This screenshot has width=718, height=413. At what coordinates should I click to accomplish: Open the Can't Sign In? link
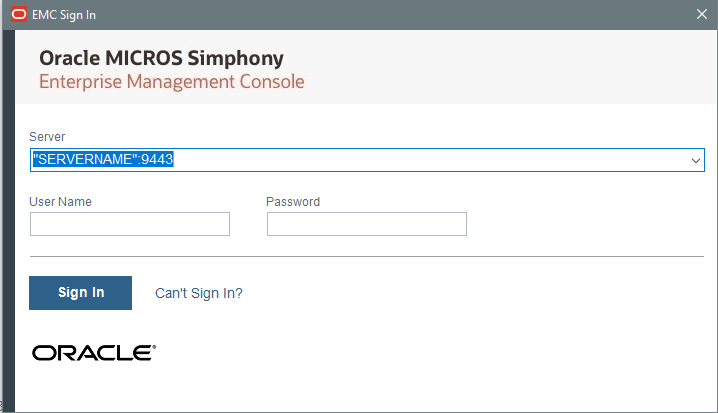tap(199, 293)
